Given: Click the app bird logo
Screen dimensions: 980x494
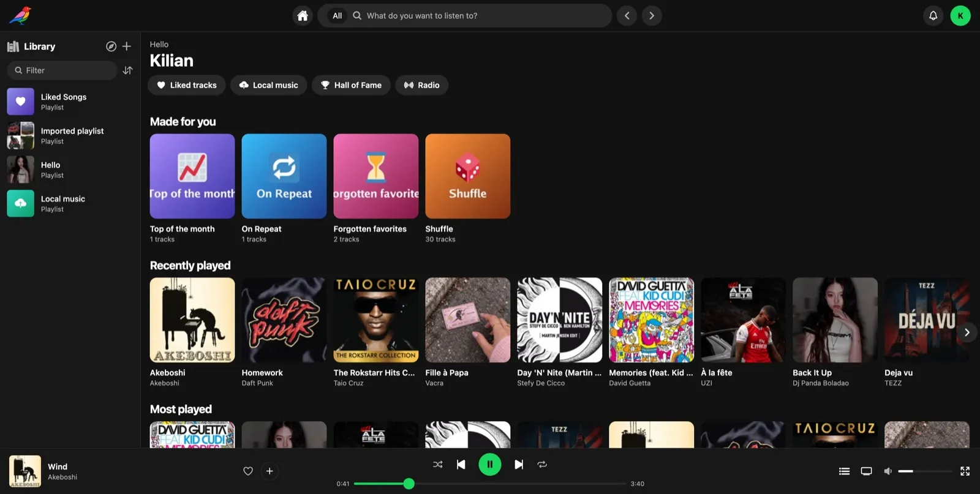Looking at the screenshot, I should coord(20,15).
